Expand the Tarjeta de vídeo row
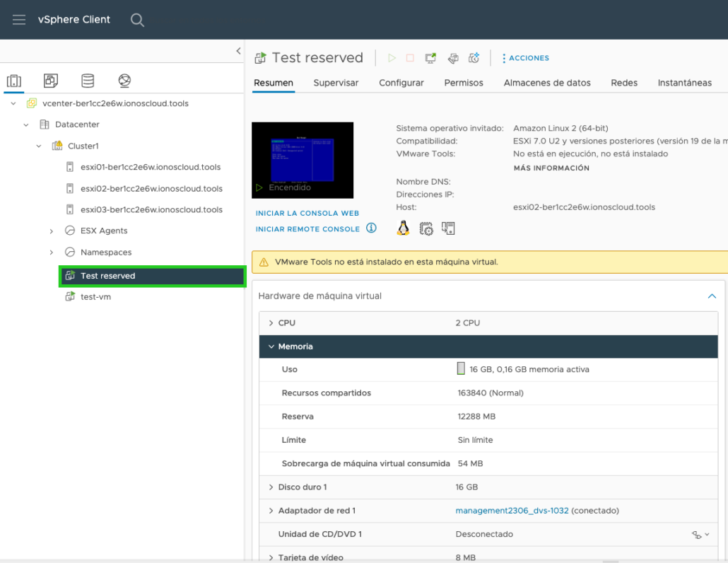This screenshot has width=728, height=563. pos(271,557)
